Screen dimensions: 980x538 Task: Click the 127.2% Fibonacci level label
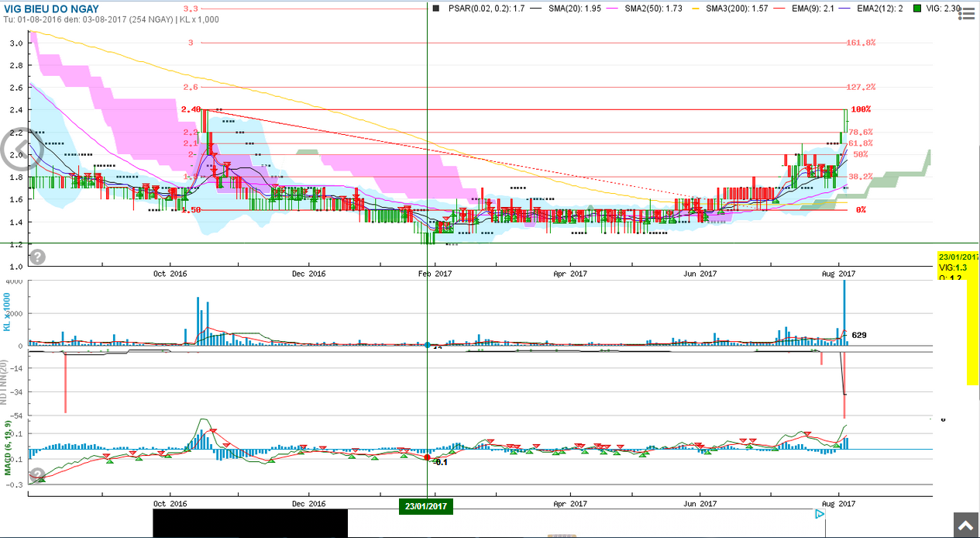[861, 87]
